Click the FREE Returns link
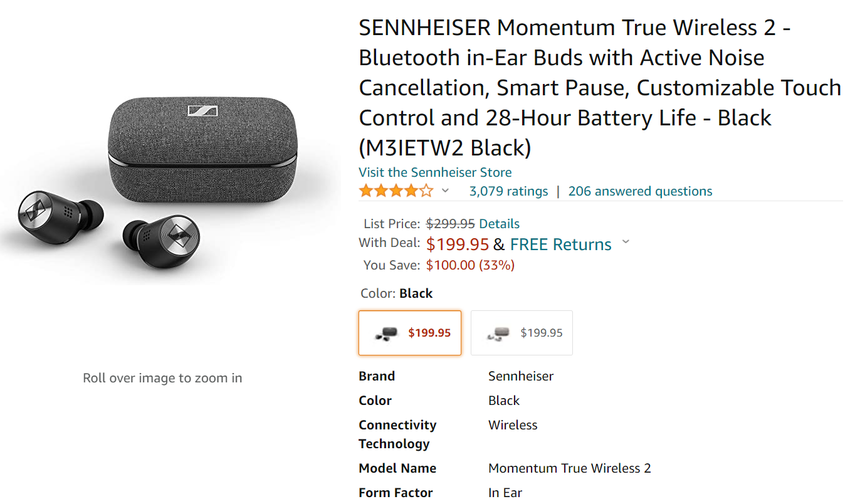The width and height of the screenshot is (865, 504). [560, 244]
